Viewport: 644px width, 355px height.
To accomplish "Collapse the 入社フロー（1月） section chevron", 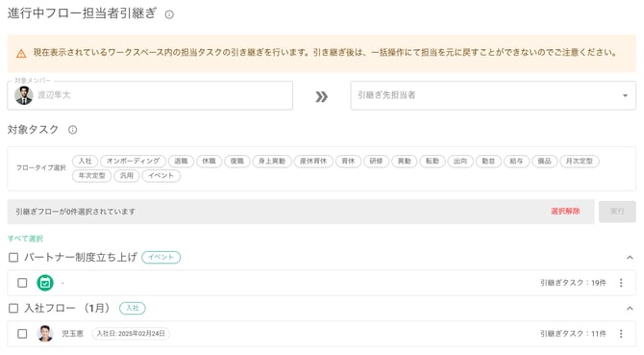I will (630, 308).
